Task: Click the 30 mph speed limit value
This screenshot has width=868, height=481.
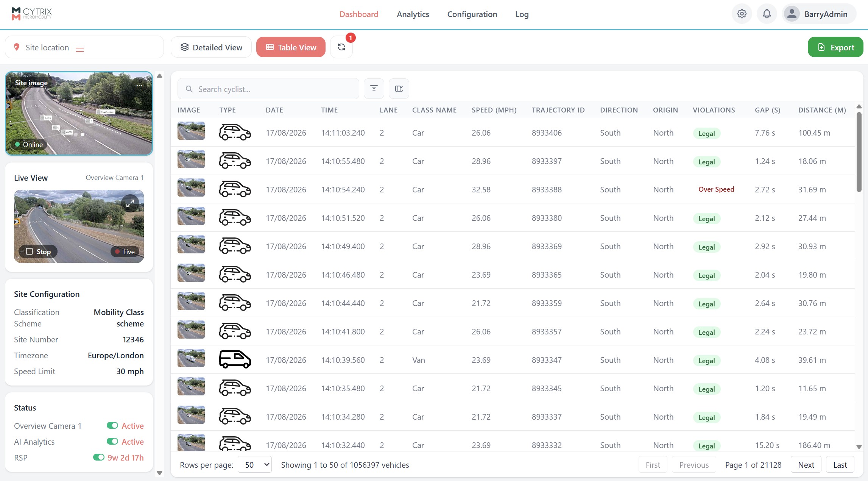Action: pos(130,371)
